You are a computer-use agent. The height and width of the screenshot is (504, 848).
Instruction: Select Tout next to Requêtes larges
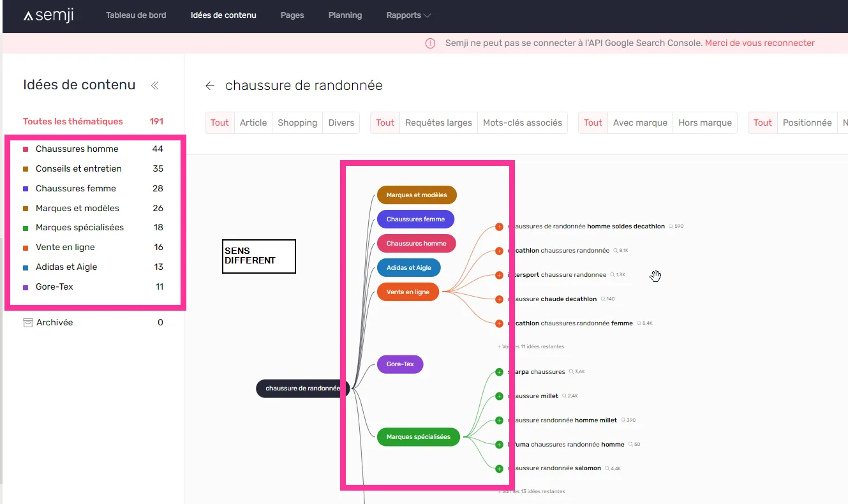tap(385, 122)
